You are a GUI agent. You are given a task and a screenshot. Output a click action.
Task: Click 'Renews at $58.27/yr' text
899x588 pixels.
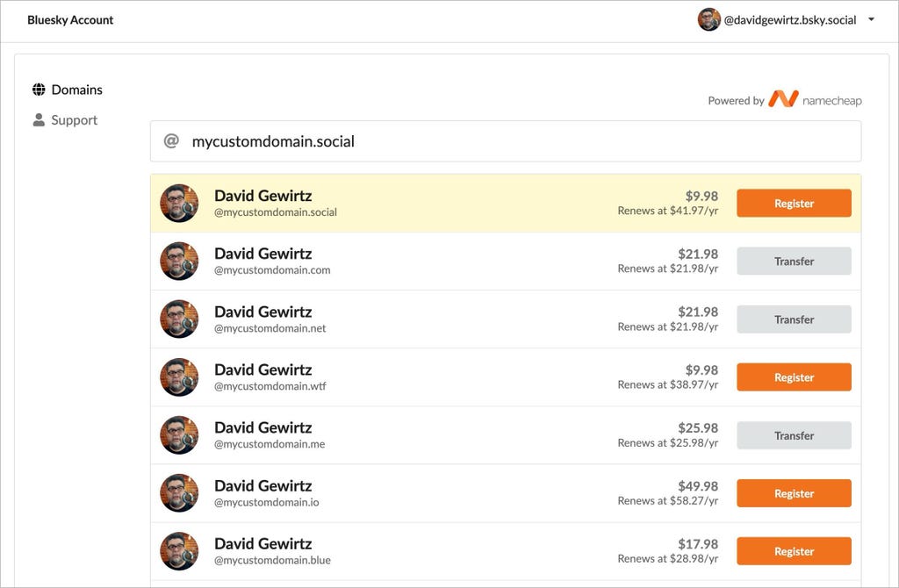click(x=668, y=501)
